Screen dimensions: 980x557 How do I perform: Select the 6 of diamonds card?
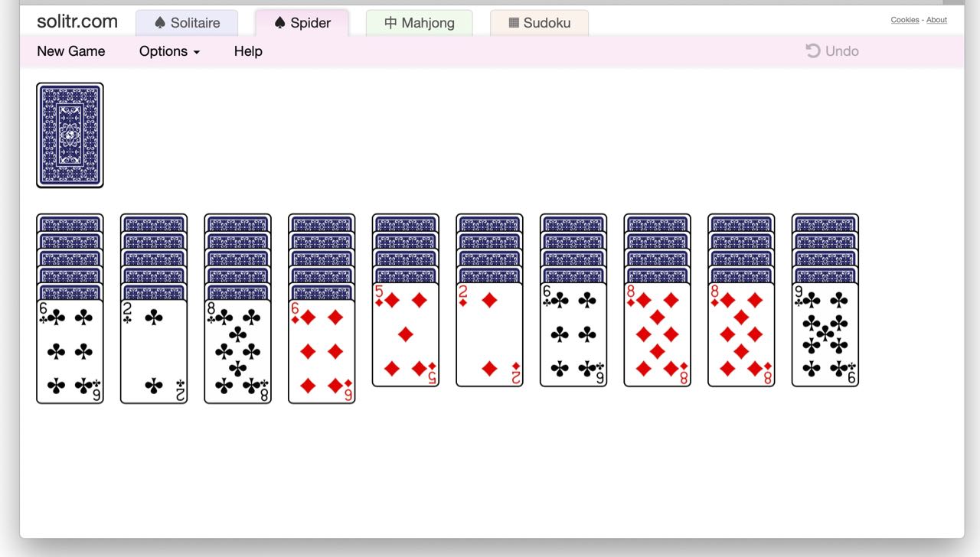point(322,351)
